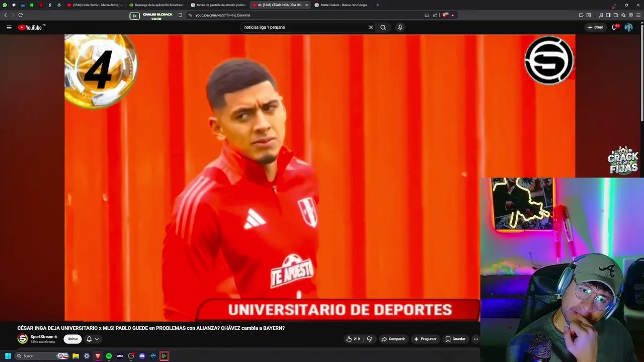Viewport: 644px width, 362px height.
Task: Open the pinned Kick tab
Action: click(x=32, y=5)
